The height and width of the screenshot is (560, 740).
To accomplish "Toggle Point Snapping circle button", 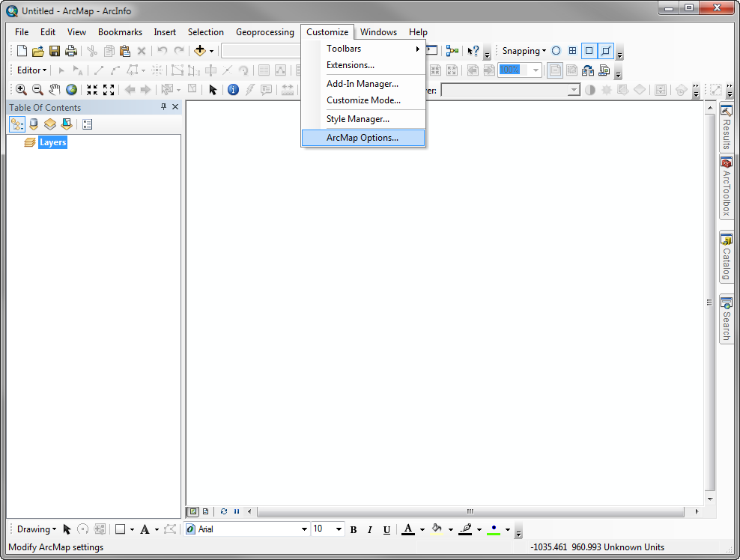I will pyautogui.click(x=556, y=51).
